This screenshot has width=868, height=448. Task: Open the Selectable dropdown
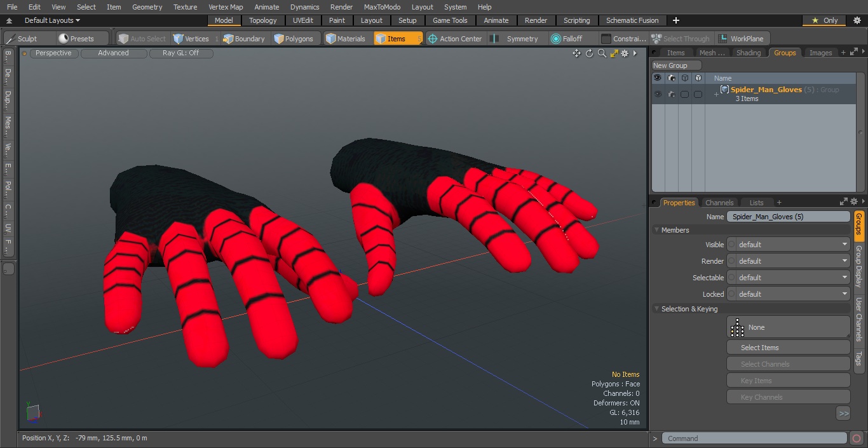tap(788, 278)
